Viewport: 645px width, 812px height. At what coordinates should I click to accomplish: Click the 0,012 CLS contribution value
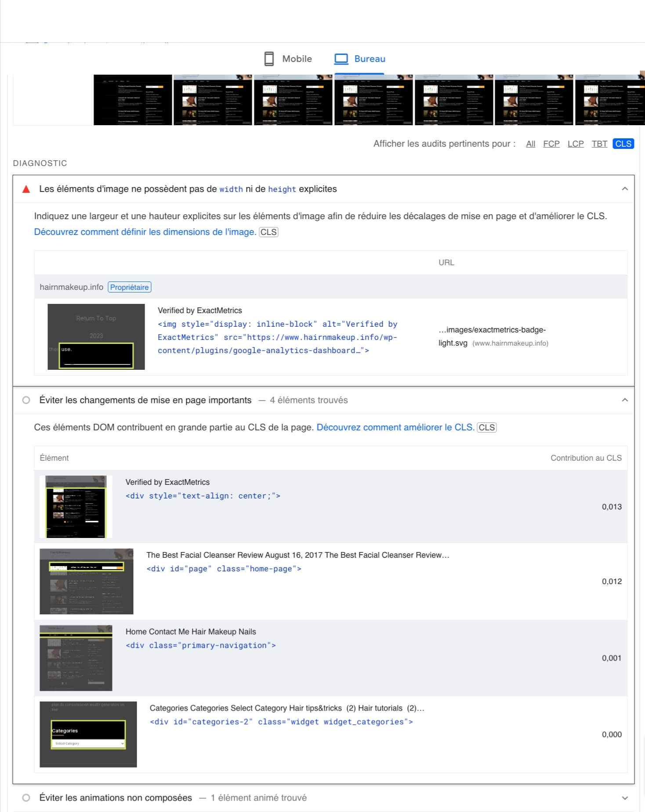coord(612,581)
